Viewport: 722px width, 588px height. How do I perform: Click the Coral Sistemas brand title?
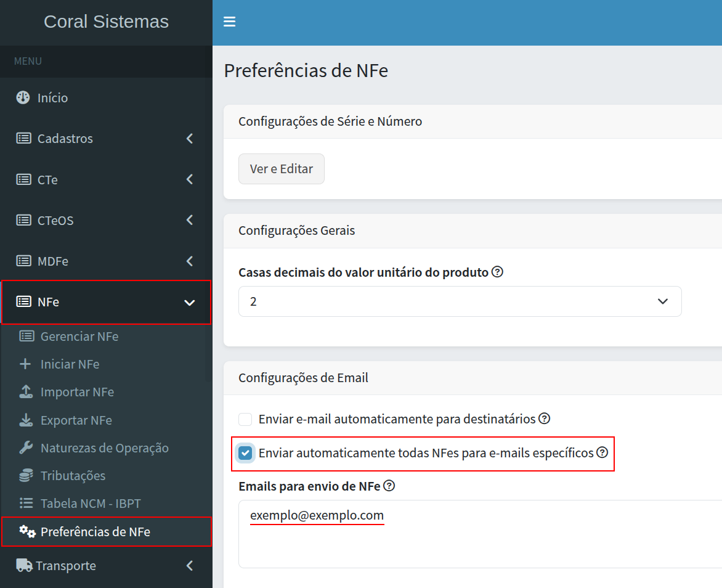point(106,22)
